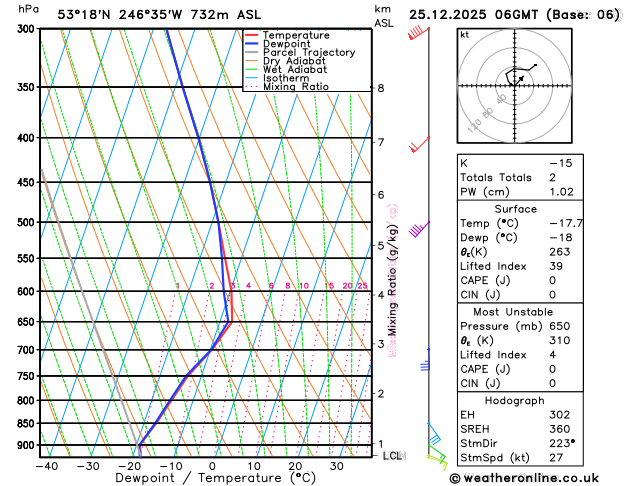Click the red wind barb at 300 hPa
629x486 pixels.
(419, 33)
